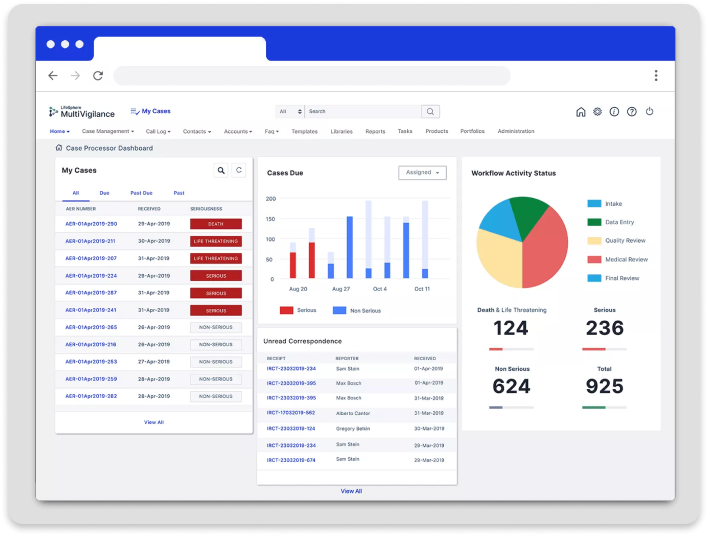The image size is (708, 536).
Task: Open the Reports menu item
Action: [x=375, y=131]
